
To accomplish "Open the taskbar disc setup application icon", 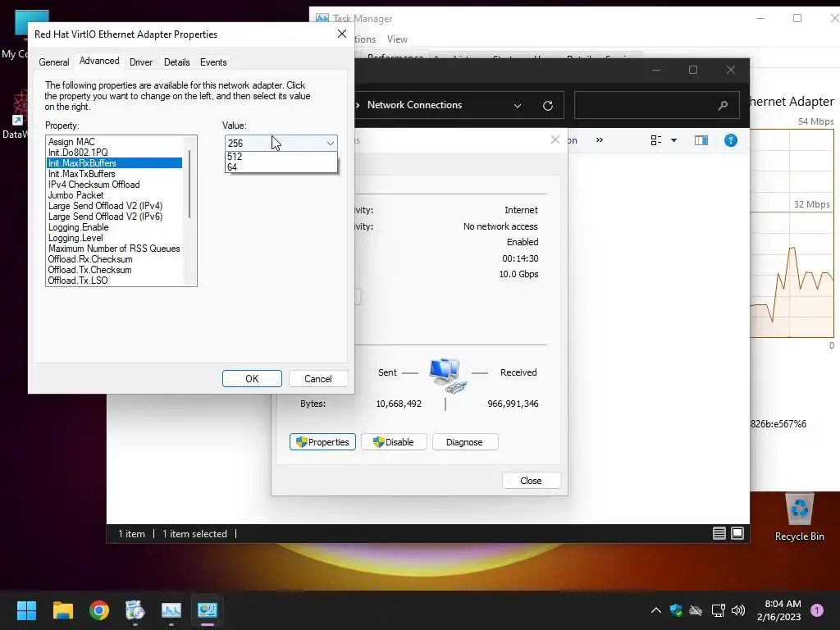I will click(x=135, y=610).
